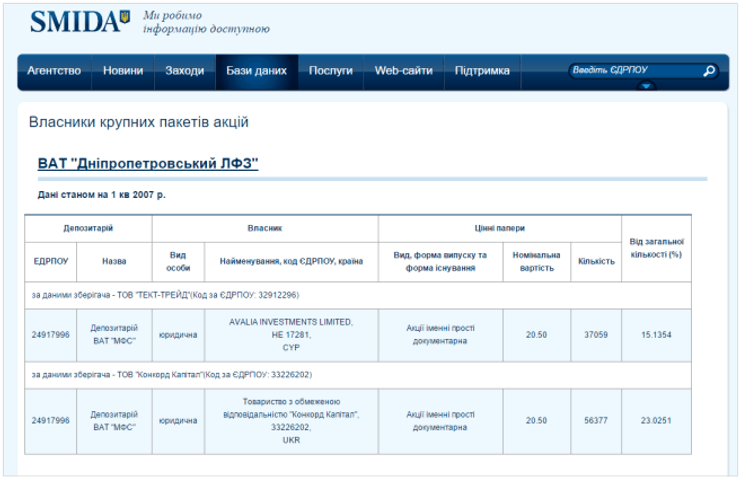Type in the 'Введіть ЄДРПОУ' search field

pos(632,71)
